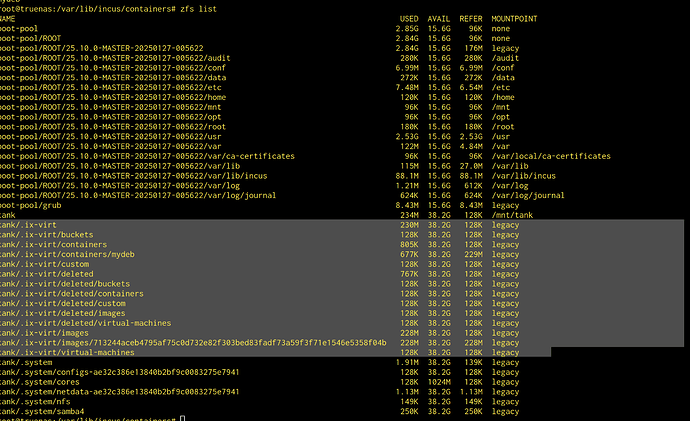Screen dimensions: 690x421
Task: Click the 612K refer value for var/log
Action: click(x=473, y=186)
